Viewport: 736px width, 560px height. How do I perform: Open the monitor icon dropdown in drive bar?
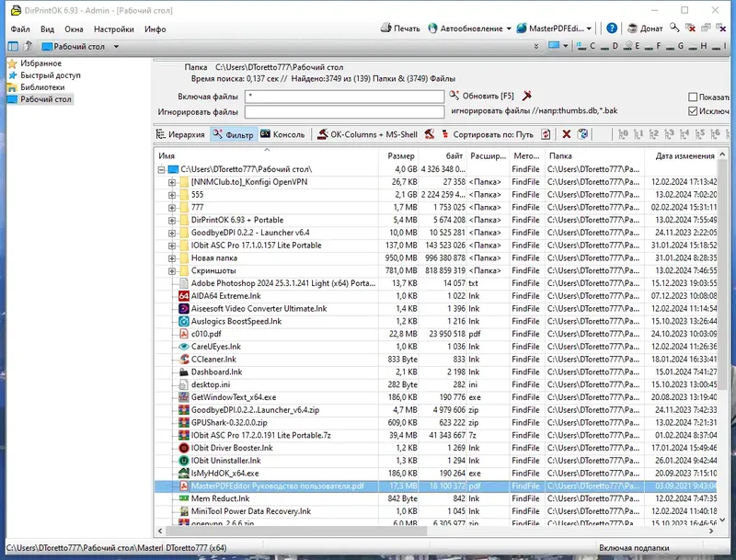pos(565,46)
